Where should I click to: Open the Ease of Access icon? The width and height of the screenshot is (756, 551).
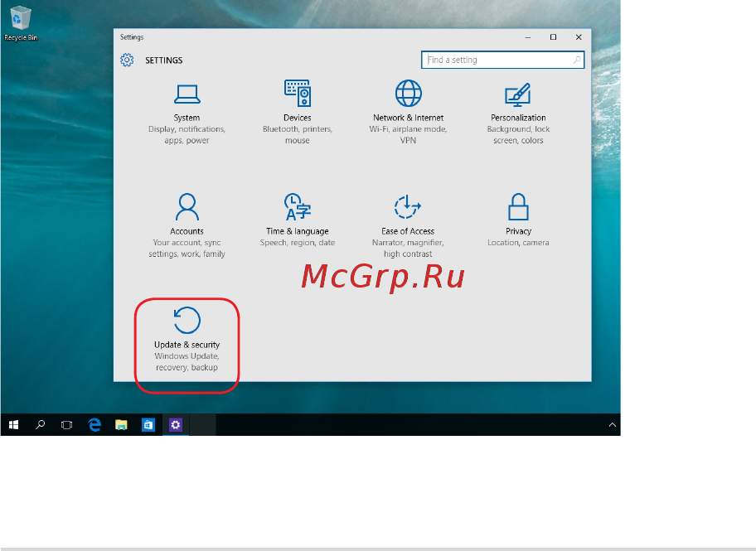[x=408, y=207]
